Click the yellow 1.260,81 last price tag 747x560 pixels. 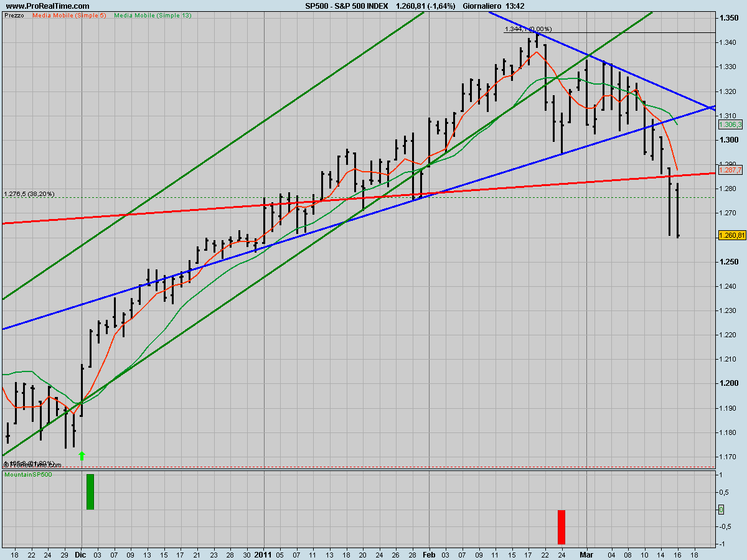click(x=731, y=235)
